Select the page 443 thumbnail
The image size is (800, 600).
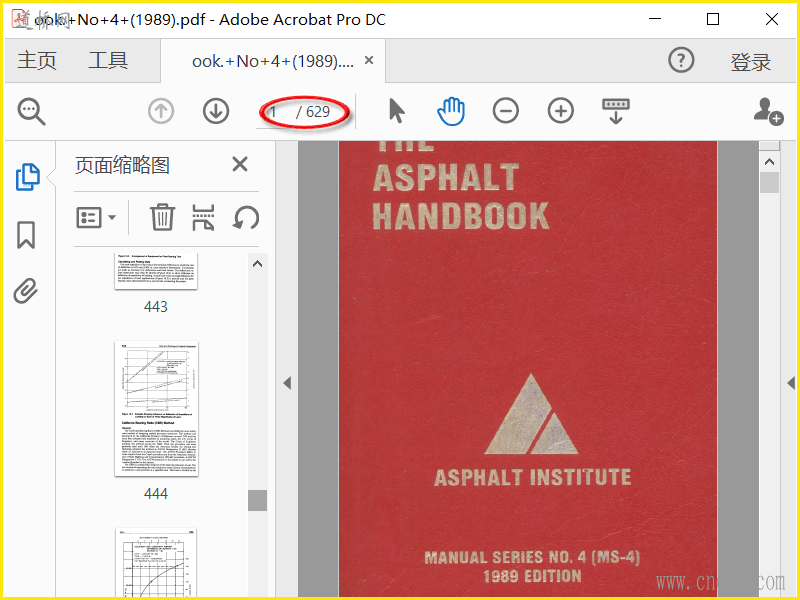tap(156, 271)
